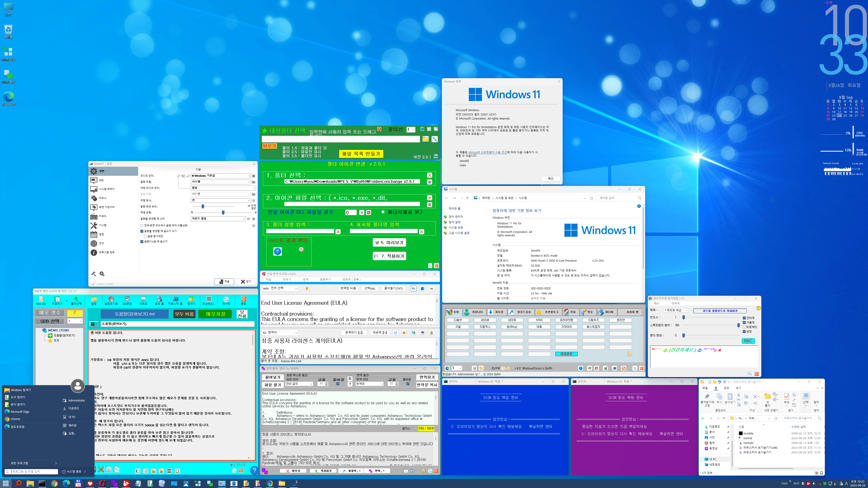Click 새메모 icon in memo helper toolbar
This screenshot has width=868, height=488.
(x=143, y=299)
